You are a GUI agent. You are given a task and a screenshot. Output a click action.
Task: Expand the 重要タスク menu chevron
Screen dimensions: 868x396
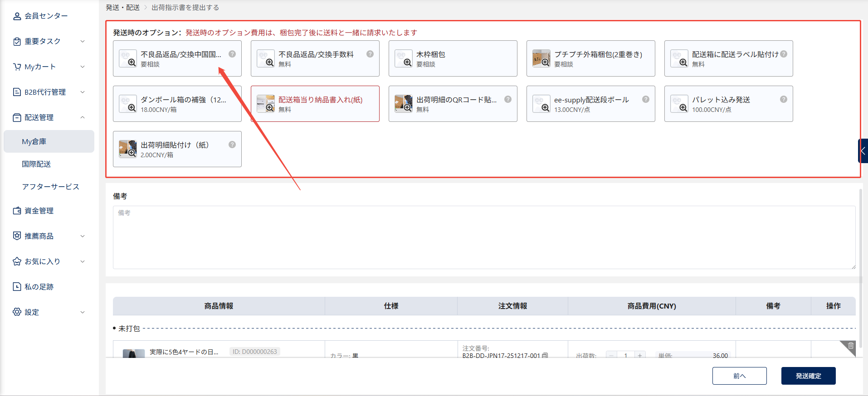pos(83,41)
